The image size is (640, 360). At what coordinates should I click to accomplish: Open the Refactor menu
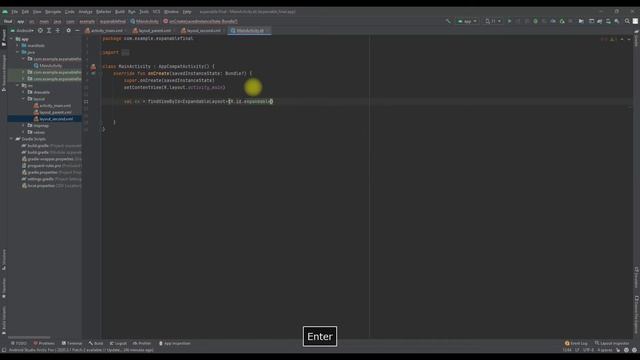[104, 12]
